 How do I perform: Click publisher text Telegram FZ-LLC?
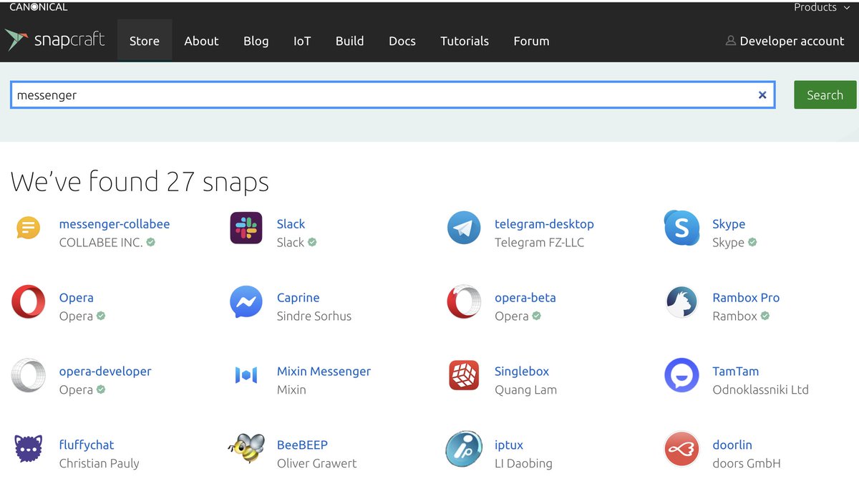point(539,243)
